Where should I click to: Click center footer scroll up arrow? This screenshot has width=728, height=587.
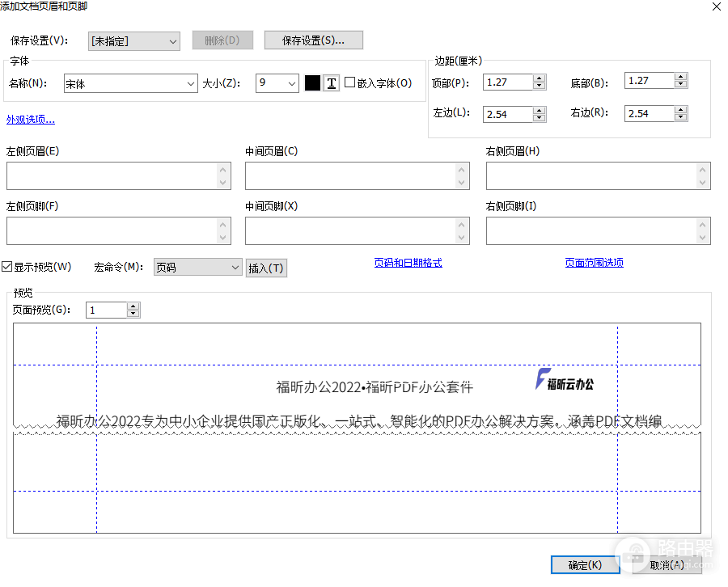coord(462,225)
